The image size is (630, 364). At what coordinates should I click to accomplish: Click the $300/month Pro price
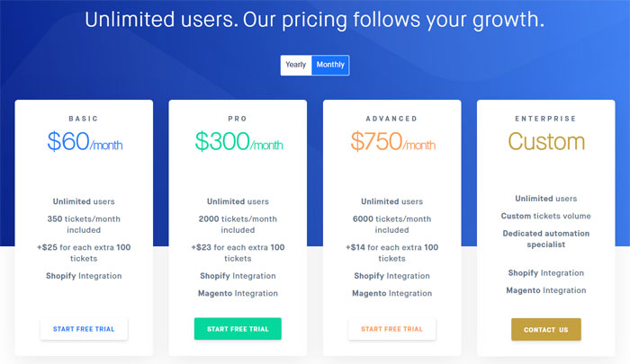point(238,142)
